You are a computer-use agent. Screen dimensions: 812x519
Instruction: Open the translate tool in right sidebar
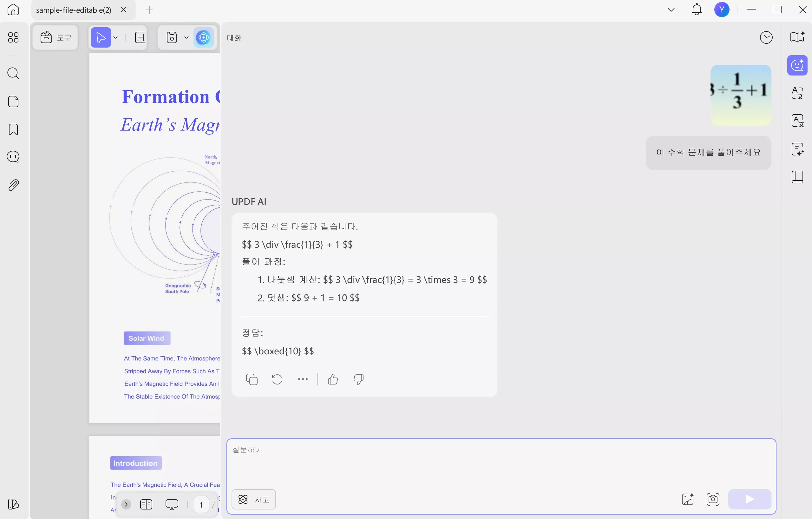(797, 93)
